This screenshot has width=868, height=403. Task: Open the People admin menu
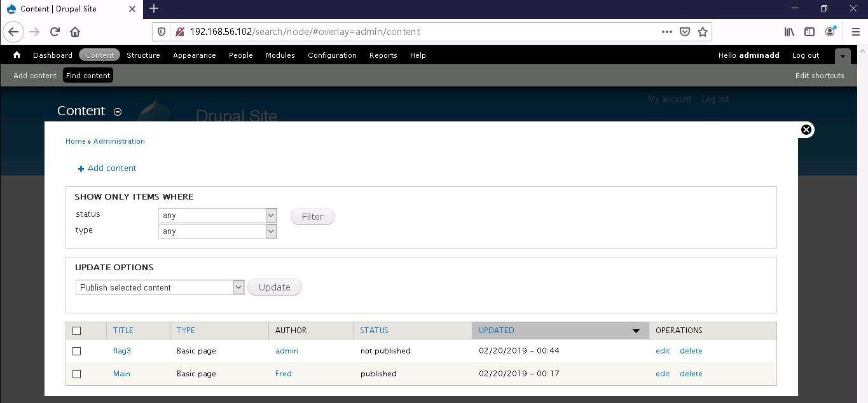(x=241, y=55)
